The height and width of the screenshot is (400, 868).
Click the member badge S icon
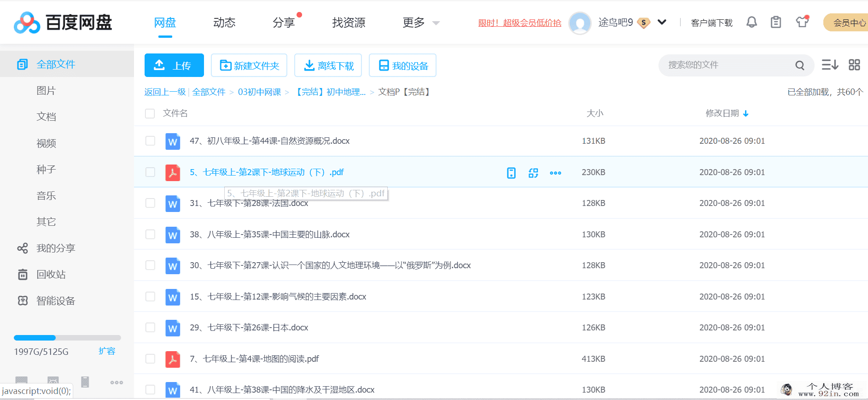tap(644, 23)
